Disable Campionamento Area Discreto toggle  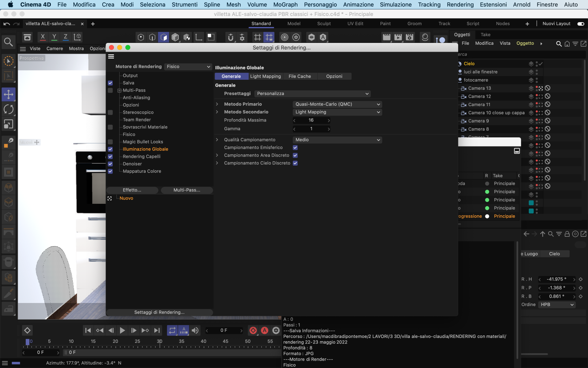[x=296, y=155]
